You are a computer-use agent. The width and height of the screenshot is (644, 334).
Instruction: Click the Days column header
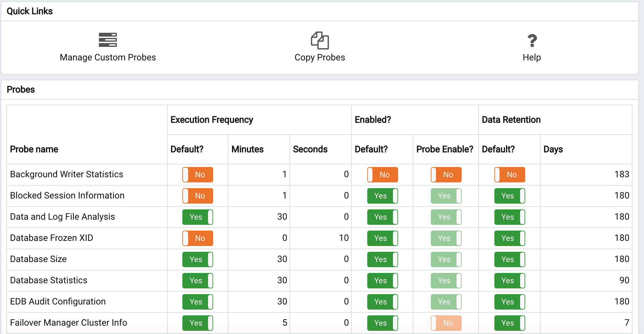tap(553, 149)
